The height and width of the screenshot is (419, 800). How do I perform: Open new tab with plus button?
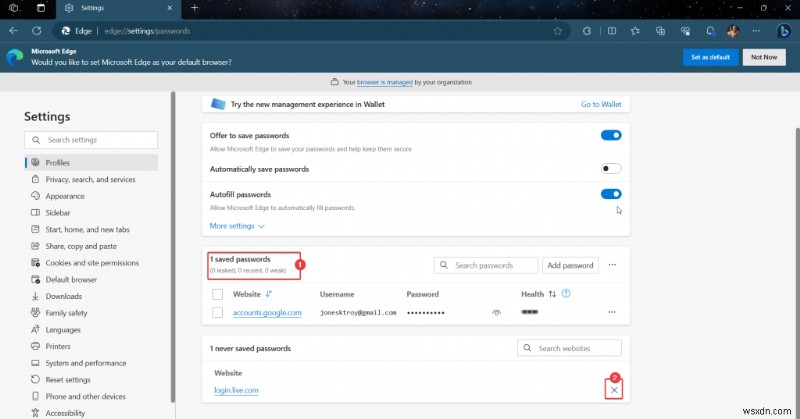click(x=194, y=8)
